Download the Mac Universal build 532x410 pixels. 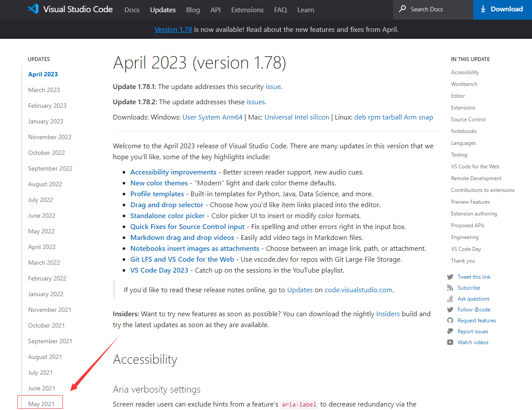point(278,117)
